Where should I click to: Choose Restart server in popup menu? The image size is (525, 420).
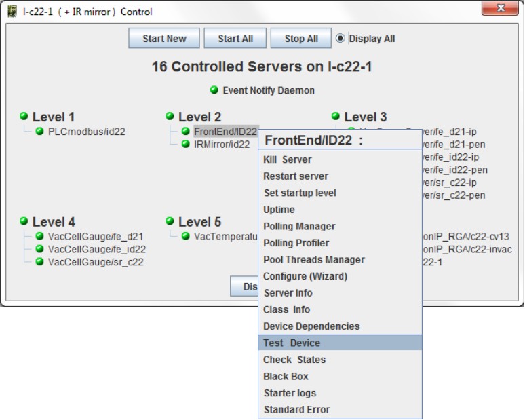click(296, 176)
